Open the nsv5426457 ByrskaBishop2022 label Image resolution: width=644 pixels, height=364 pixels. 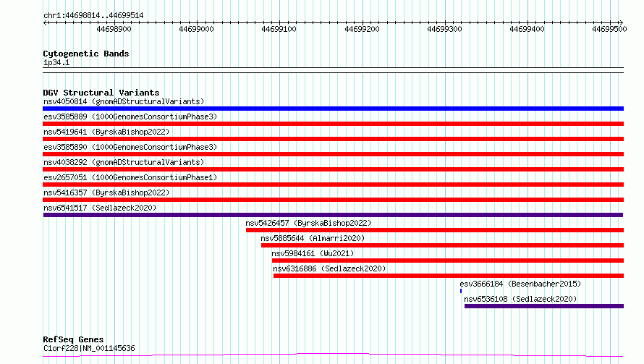click(308, 223)
